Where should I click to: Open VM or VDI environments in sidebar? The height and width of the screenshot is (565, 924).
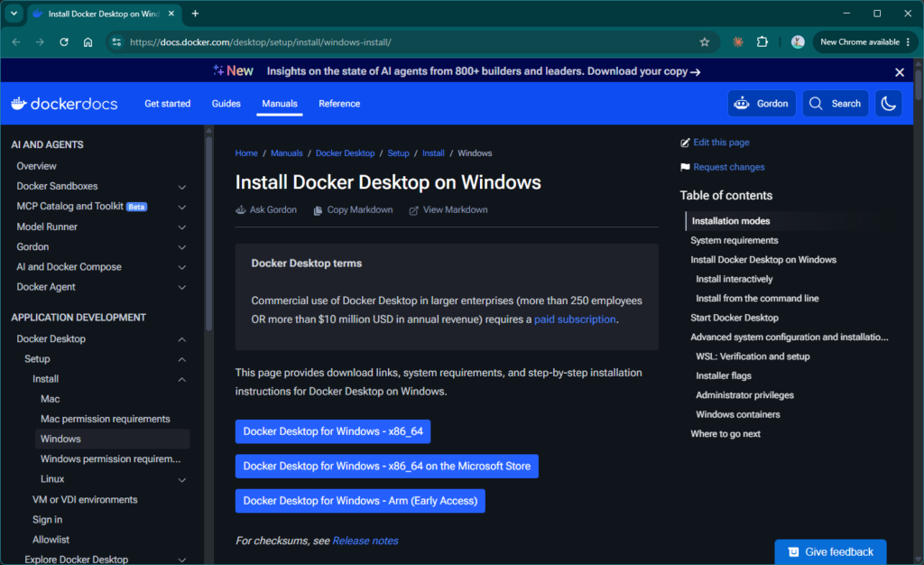tap(85, 500)
